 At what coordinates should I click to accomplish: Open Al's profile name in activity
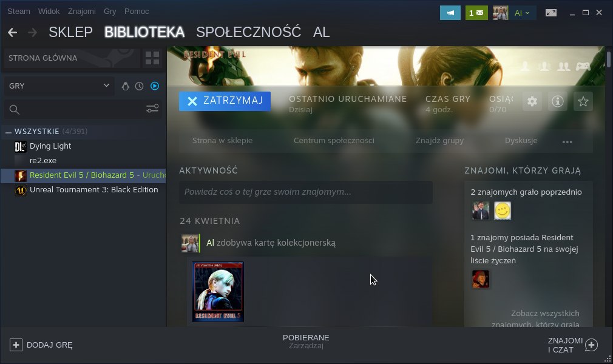pos(211,243)
